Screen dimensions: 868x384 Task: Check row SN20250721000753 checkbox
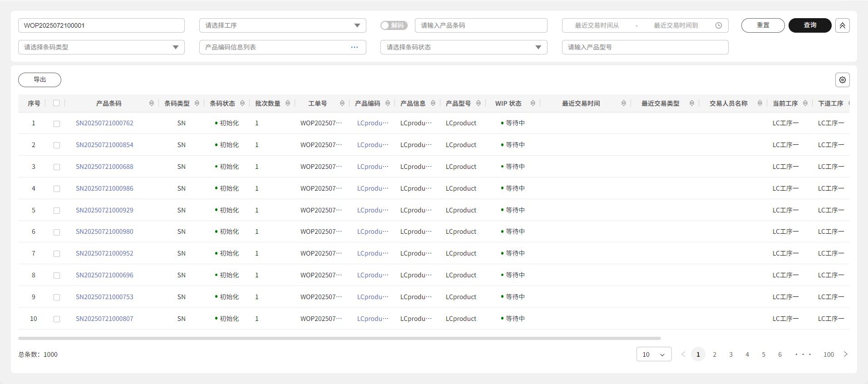tap(57, 297)
